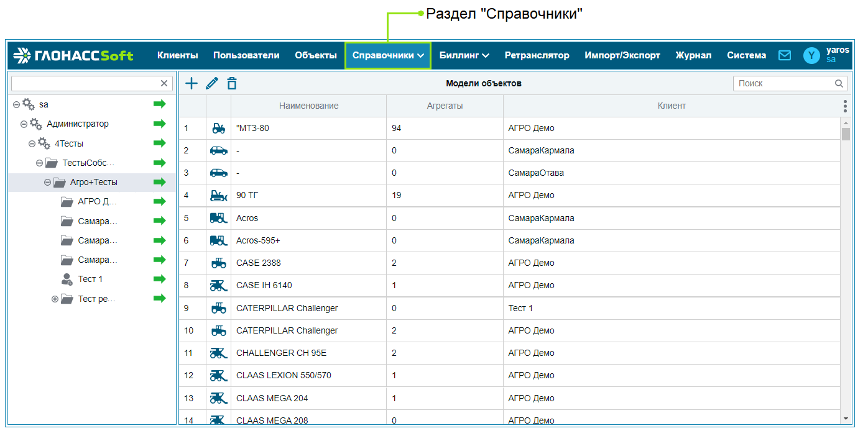Click the table scroll down arrow
This screenshot has width=868, height=436.
tap(845, 419)
